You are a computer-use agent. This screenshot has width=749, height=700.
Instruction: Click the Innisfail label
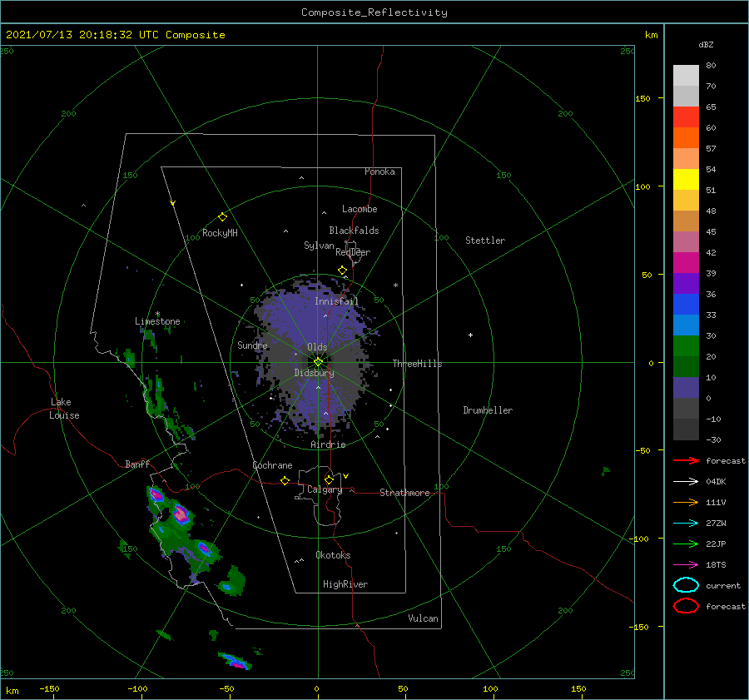pos(336,301)
